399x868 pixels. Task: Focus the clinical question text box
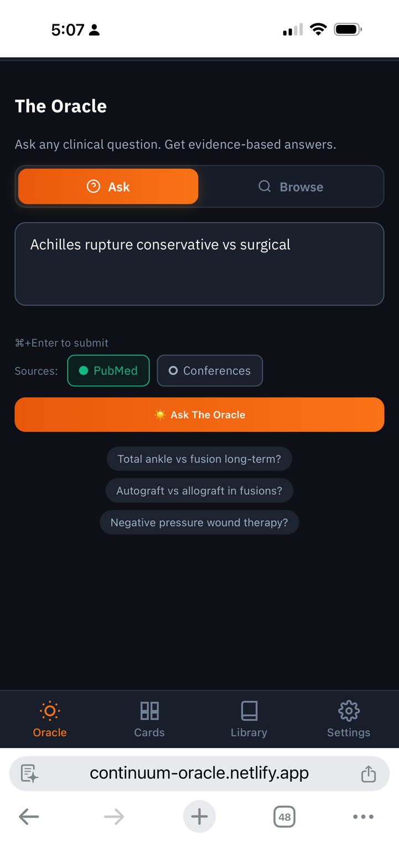[199, 263]
